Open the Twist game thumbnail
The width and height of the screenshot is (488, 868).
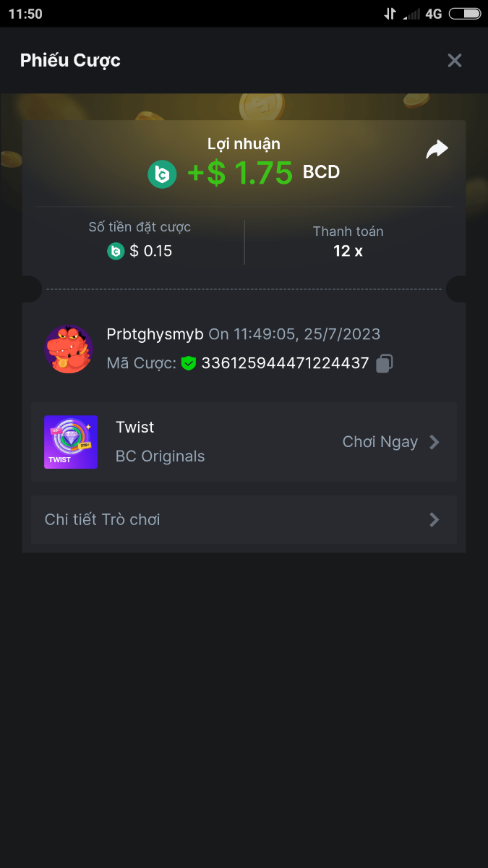click(x=71, y=442)
